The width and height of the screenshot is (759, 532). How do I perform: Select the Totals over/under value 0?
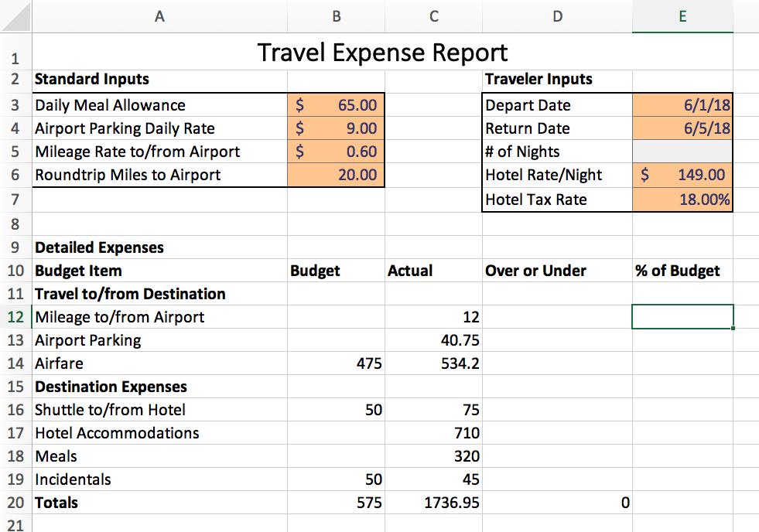tap(557, 503)
